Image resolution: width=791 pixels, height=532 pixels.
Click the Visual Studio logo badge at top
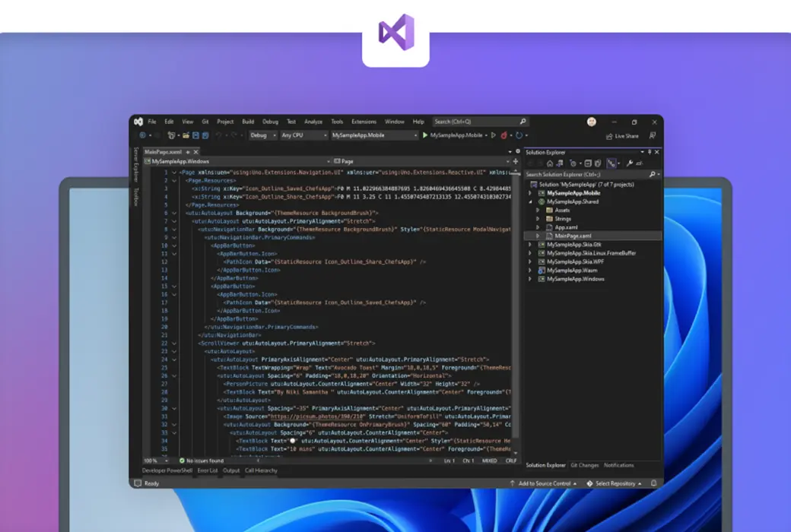click(396, 33)
